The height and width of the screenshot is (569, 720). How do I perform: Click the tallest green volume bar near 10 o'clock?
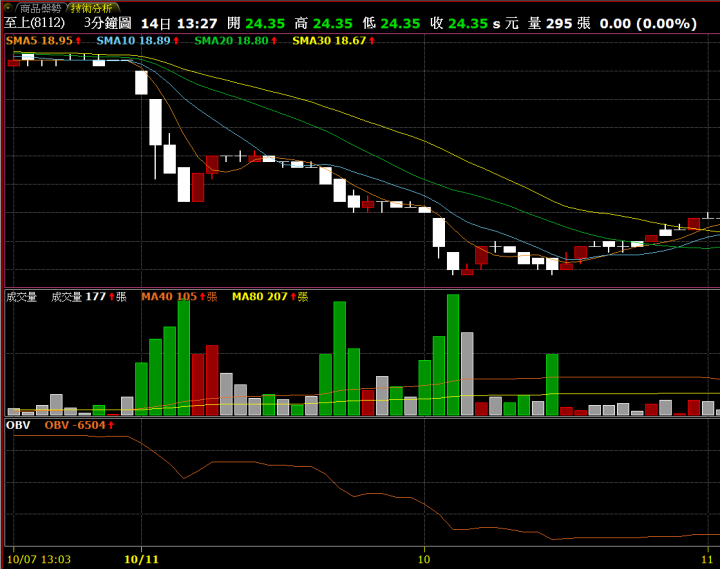[x=453, y=355]
